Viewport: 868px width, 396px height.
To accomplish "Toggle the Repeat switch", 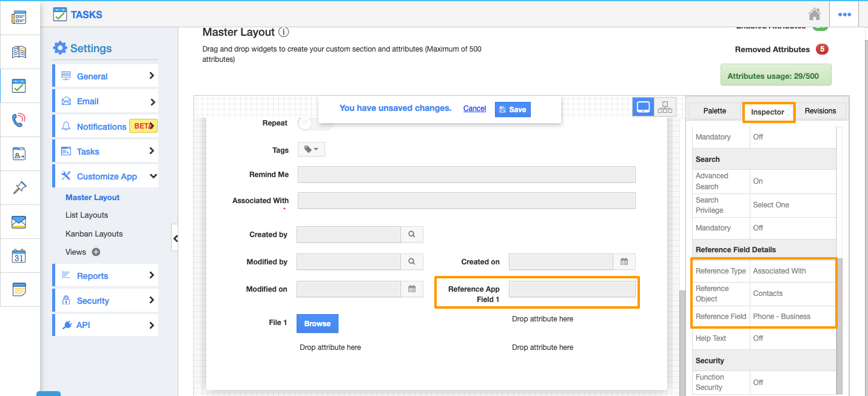I will [314, 123].
